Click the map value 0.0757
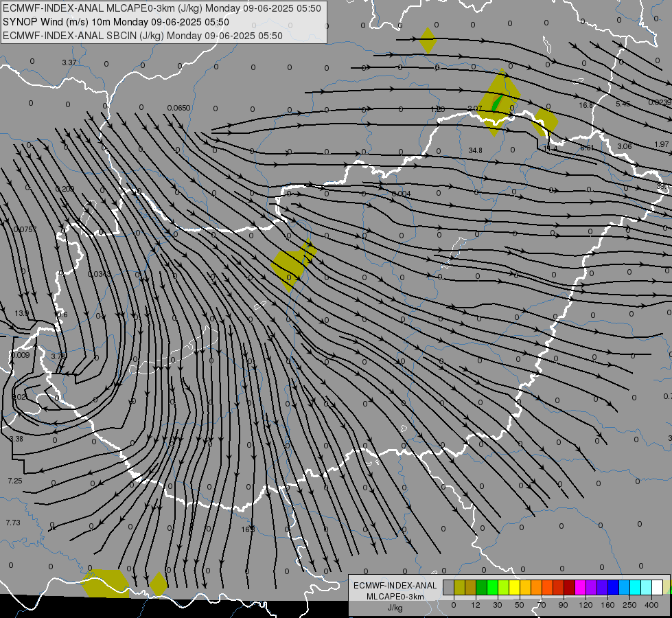672x618 pixels. [25, 229]
